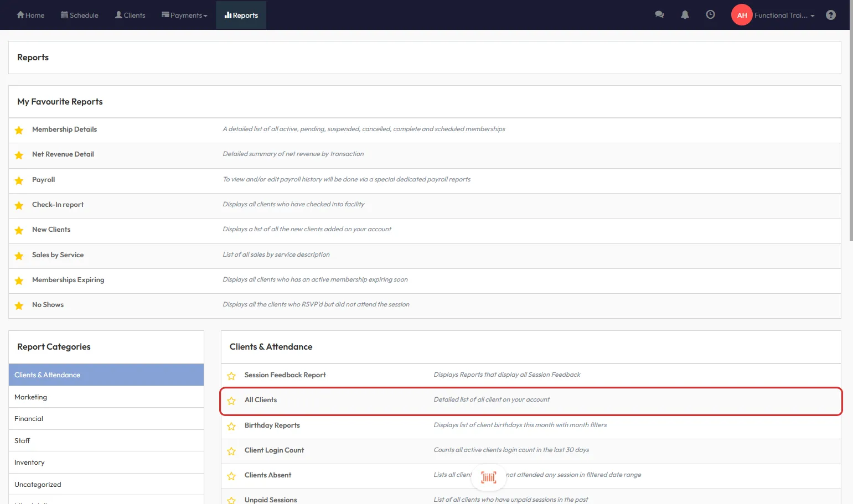Star the Birthday Reports entry
This screenshot has width=853, height=504.
pos(231,426)
